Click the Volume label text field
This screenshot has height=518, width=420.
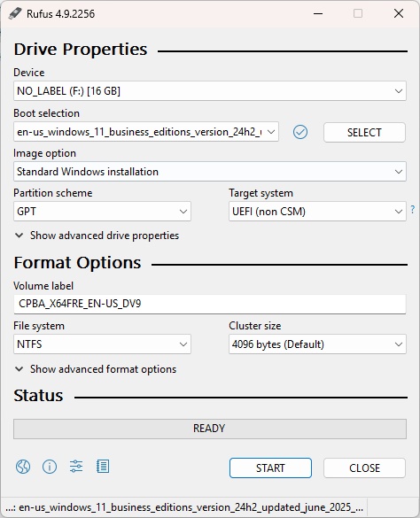pyautogui.click(x=210, y=304)
